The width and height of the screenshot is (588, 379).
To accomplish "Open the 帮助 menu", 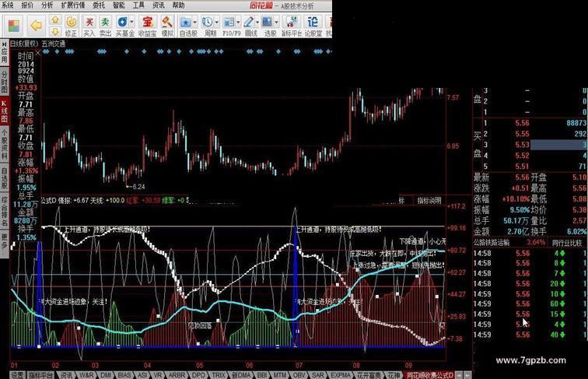I will point(179,5).
